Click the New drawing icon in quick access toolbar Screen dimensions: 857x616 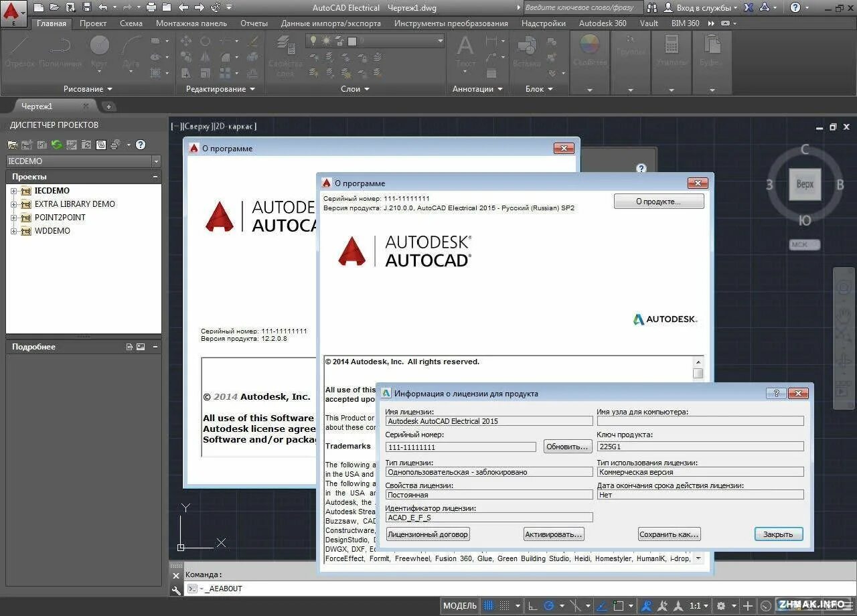(x=39, y=7)
